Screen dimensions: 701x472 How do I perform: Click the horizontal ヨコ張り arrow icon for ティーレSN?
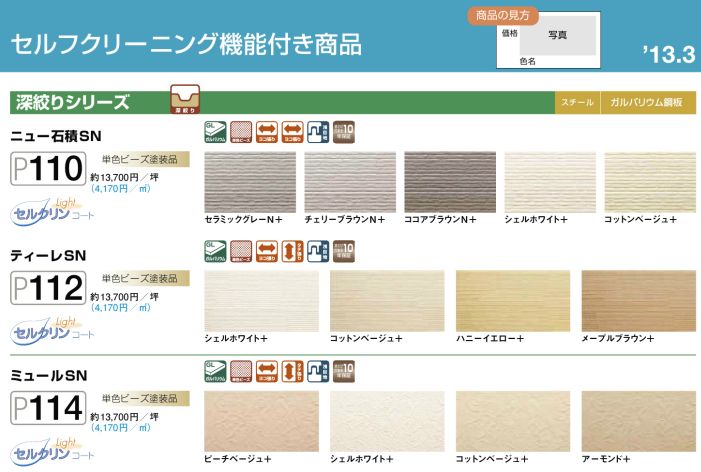click(267, 251)
